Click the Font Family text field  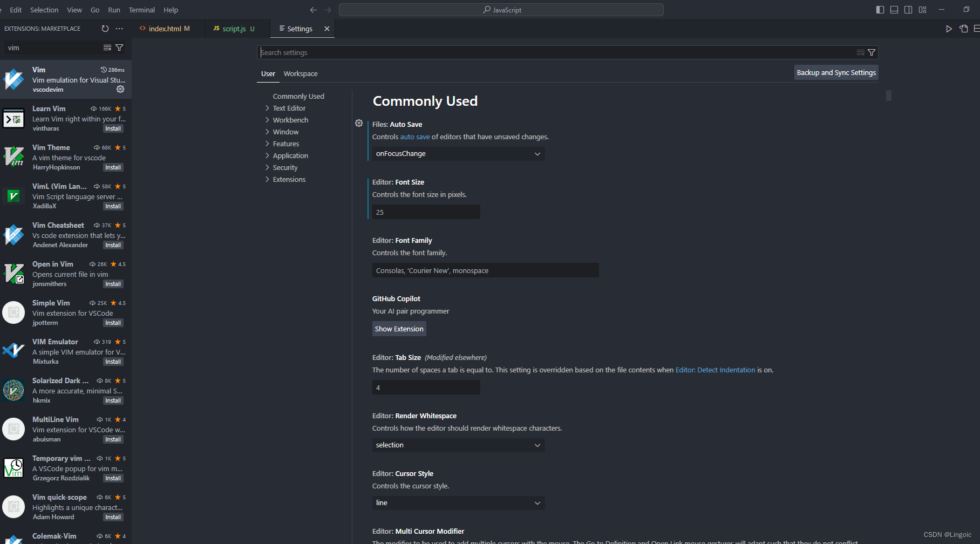486,270
